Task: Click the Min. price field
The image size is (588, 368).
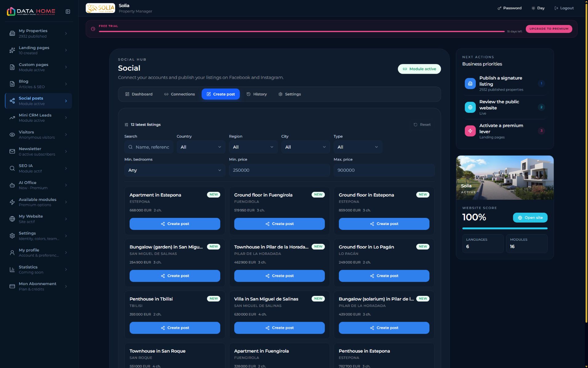Action: [279, 170]
